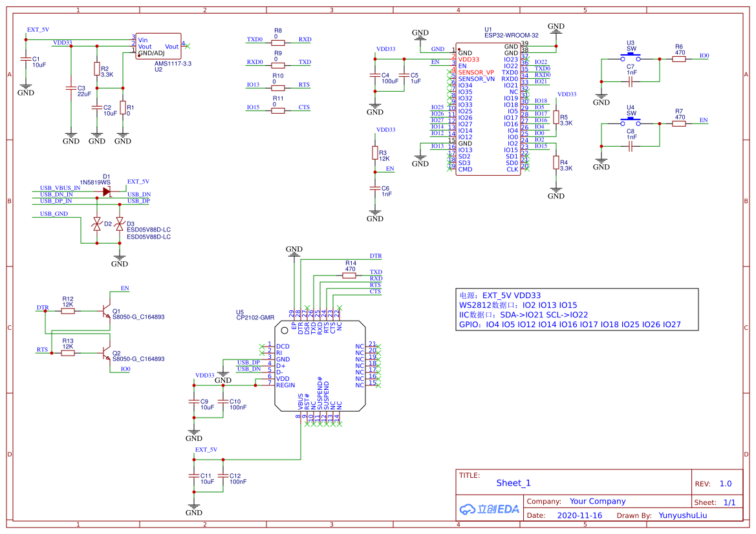Click the "USB_DN_IN" net label
This screenshot has width=756, height=534.
point(56,194)
